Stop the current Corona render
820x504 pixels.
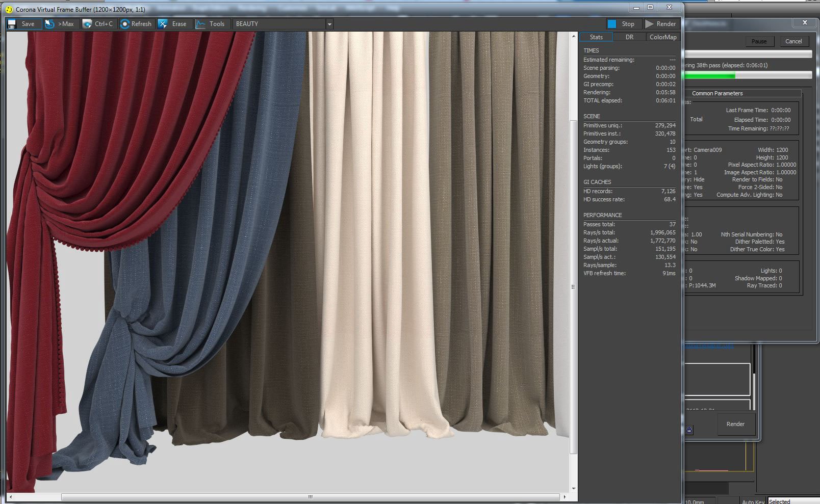point(622,24)
